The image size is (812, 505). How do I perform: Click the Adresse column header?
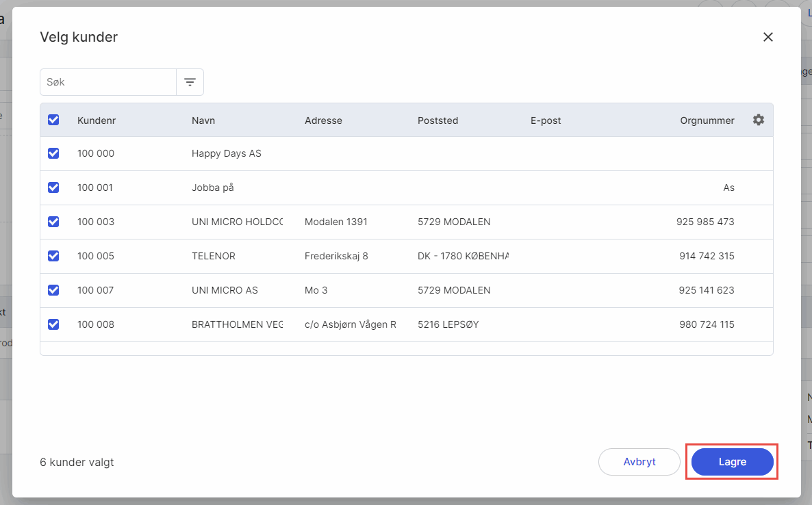coord(323,120)
